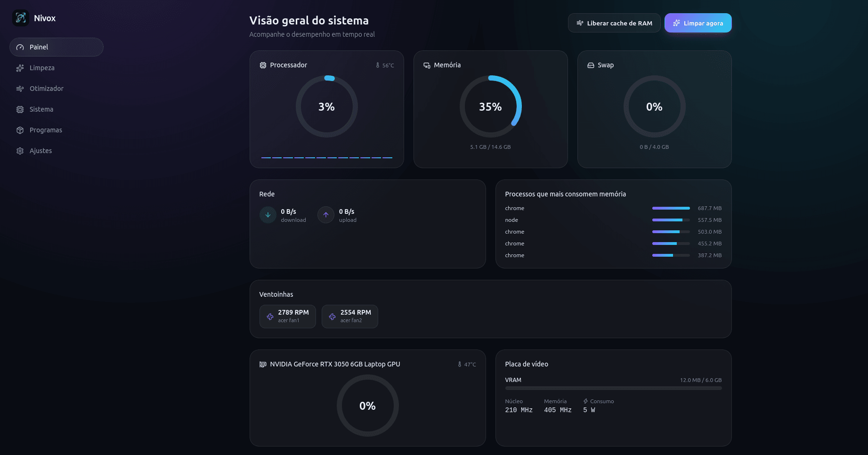868x455 pixels.
Task: Click the download arrow icon in Rede
Action: 268,215
